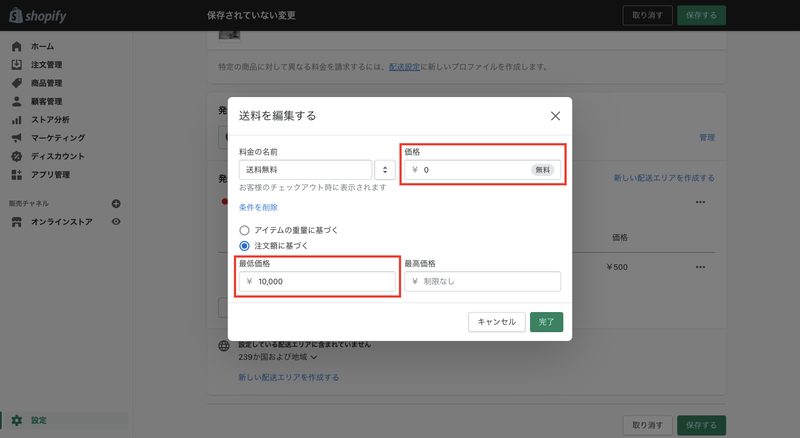Screen dimensions: 800x438
Task: Click the Shopify logo
Action: [38, 16]
